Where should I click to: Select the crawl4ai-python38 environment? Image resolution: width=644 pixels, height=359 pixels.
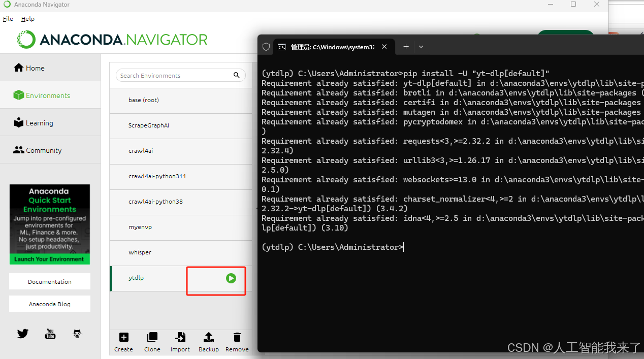(x=181, y=202)
